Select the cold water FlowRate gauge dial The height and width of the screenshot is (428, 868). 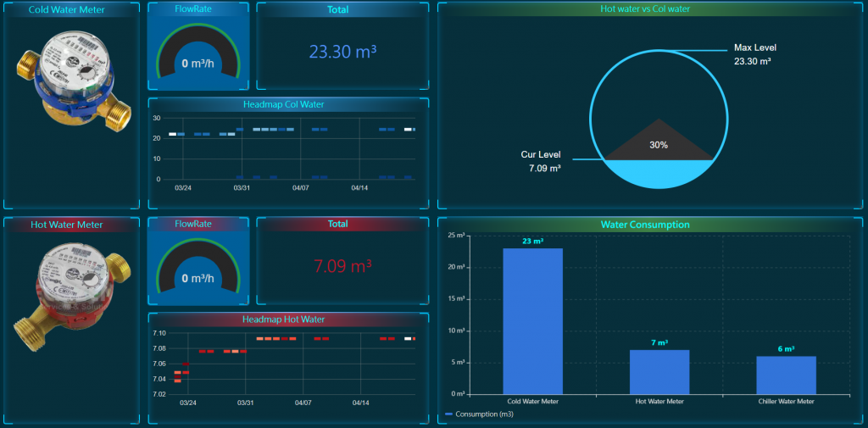(x=198, y=55)
